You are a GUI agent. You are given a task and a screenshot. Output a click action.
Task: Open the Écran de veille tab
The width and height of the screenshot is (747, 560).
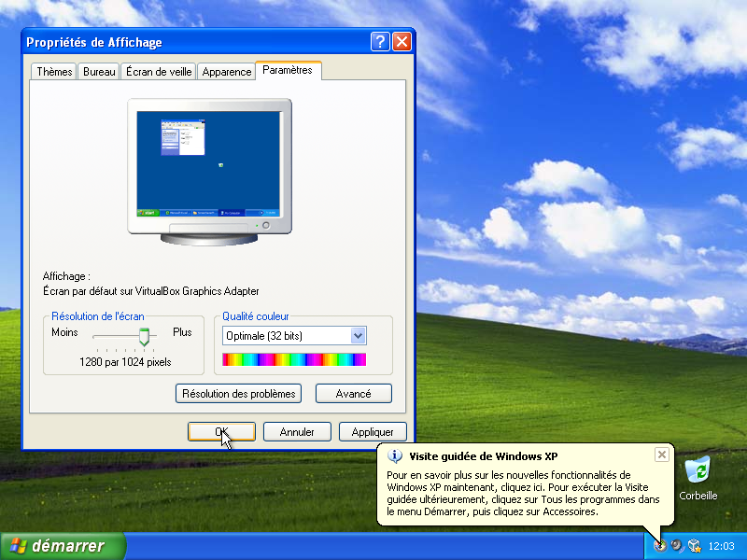click(159, 72)
